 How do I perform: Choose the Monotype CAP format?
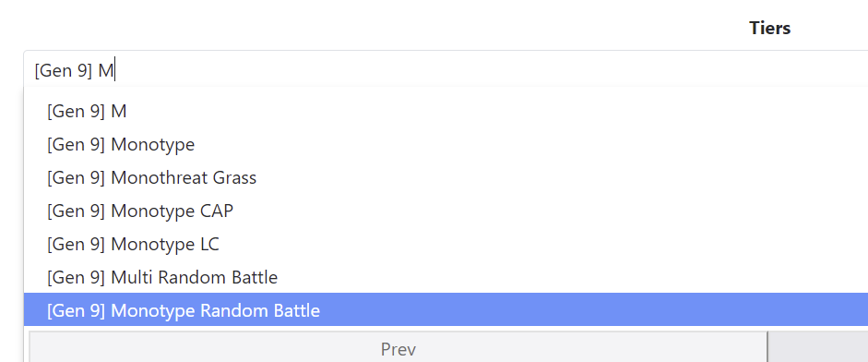[446, 211]
